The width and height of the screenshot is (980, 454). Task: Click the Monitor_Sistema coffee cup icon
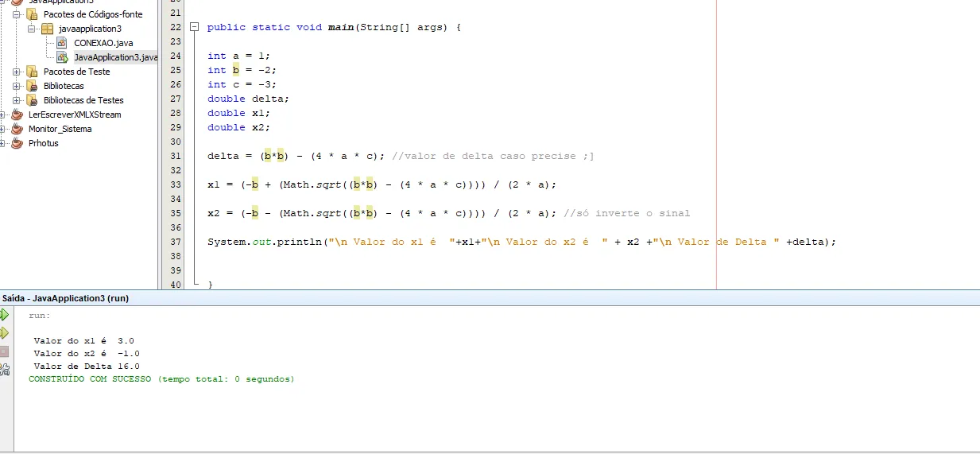pyautogui.click(x=17, y=129)
